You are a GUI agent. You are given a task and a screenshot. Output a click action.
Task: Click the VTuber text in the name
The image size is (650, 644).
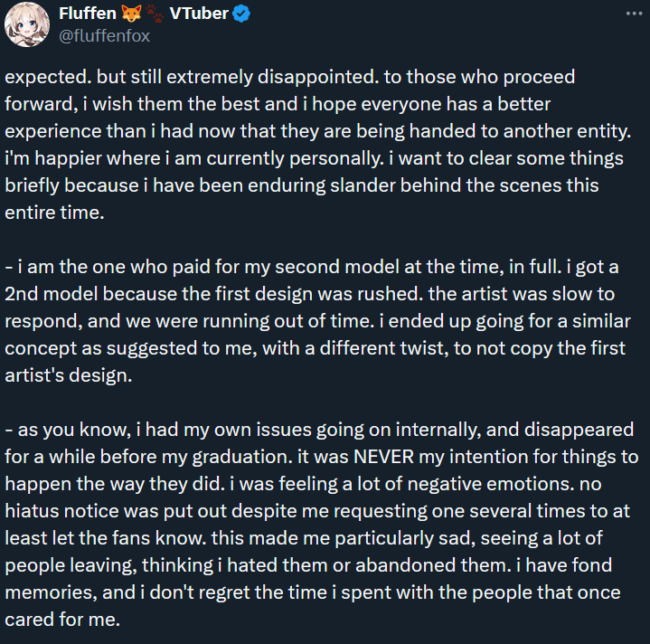tap(199, 14)
